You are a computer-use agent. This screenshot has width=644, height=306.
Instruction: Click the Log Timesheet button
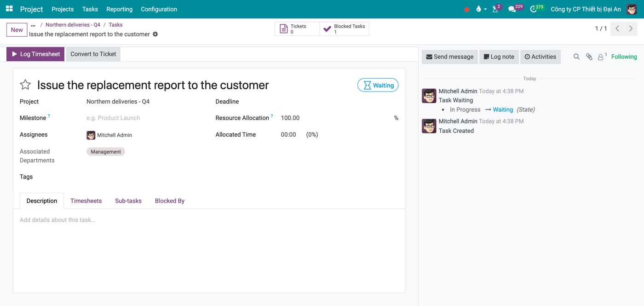pos(35,54)
